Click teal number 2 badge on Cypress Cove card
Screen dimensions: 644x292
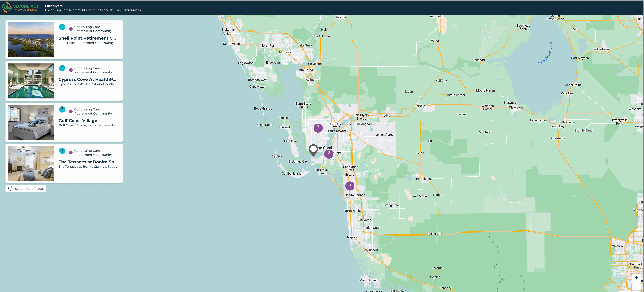point(62,68)
